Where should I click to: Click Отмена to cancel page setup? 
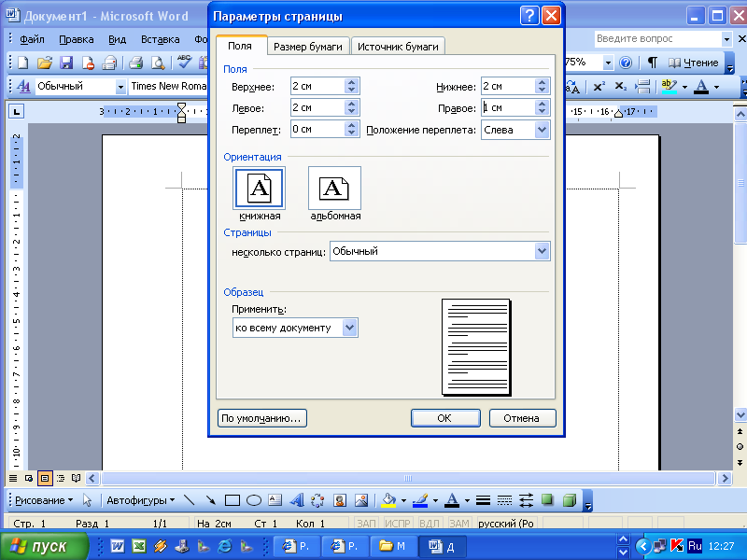coord(522,418)
